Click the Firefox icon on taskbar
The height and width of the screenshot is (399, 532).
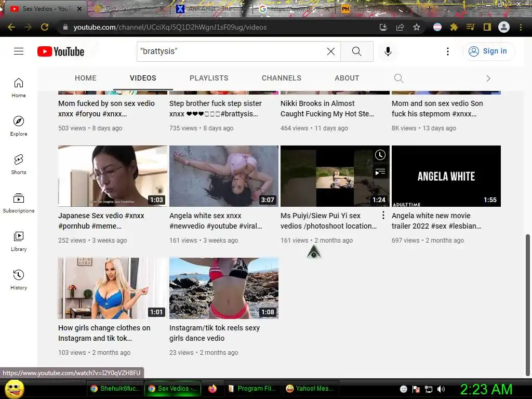pyautogui.click(x=212, y=389)
